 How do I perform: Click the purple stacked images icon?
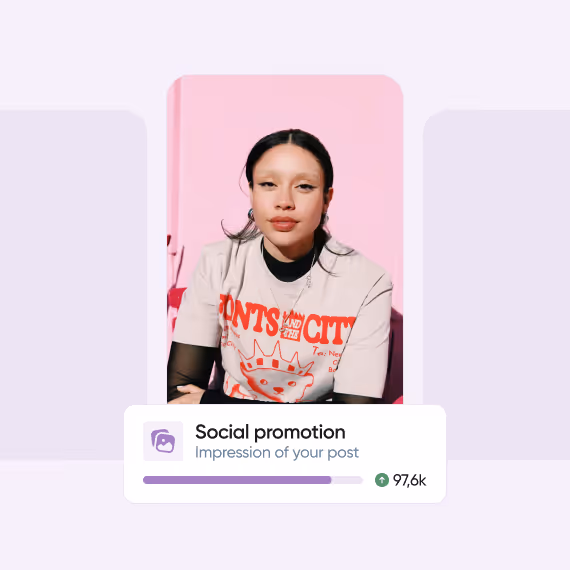(x=163, y=441)
